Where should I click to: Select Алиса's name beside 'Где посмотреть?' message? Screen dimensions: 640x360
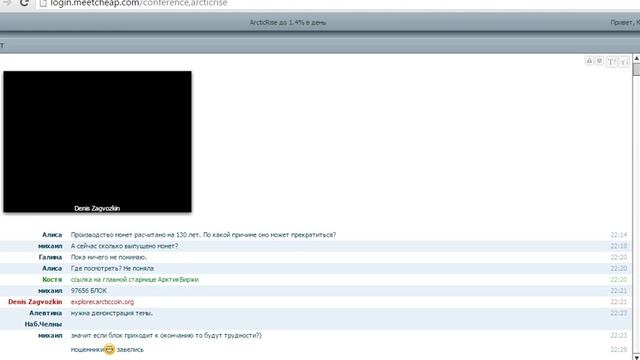click(x=52, y=268)
